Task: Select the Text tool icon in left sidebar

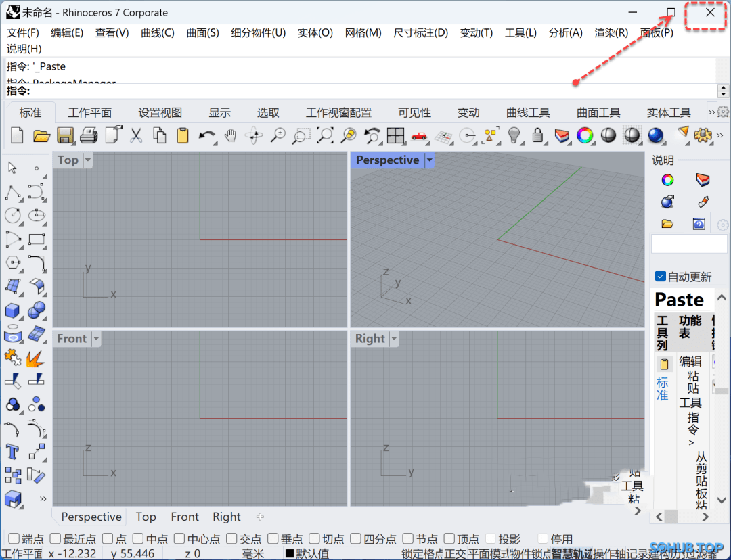Action: pyautogui.click(x=13, y=451)
